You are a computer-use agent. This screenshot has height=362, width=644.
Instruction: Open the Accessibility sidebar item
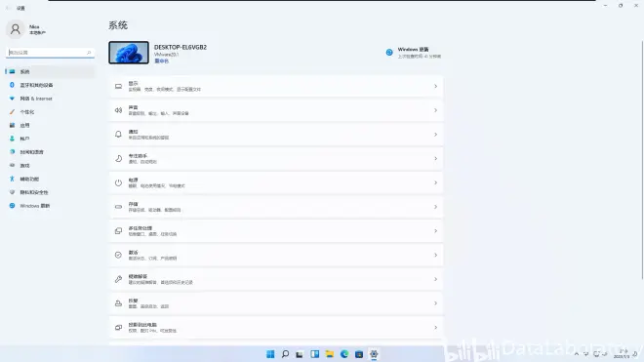pos(50,179)
